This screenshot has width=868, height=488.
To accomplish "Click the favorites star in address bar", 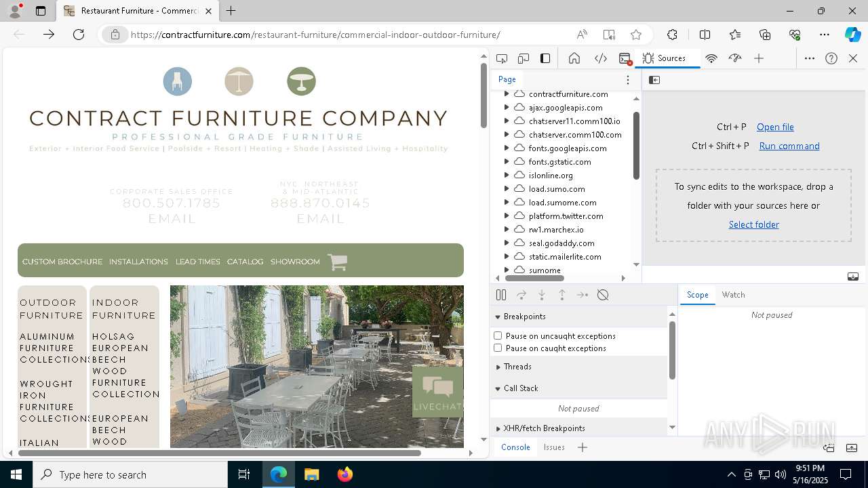I will click(x=636, y=35).
